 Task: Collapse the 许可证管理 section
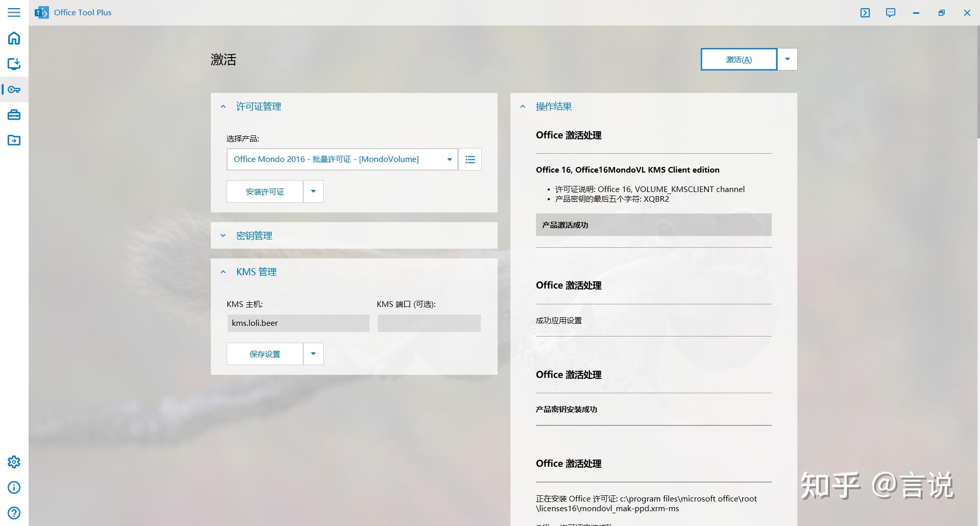tap(223, 106)
